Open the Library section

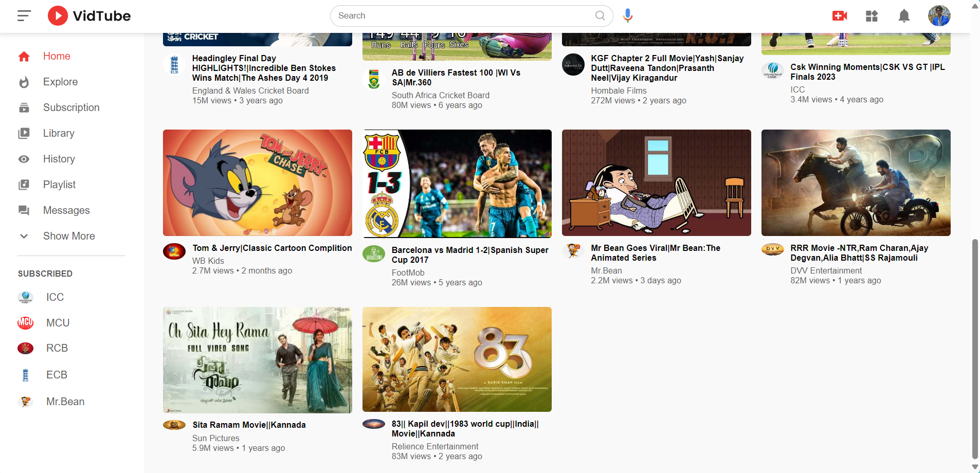pos(59,133)
